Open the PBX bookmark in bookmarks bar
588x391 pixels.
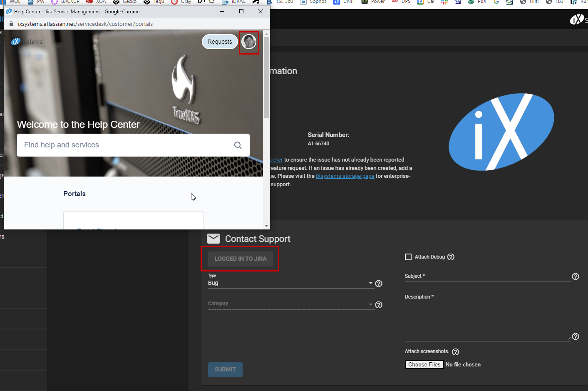[477, 2]
